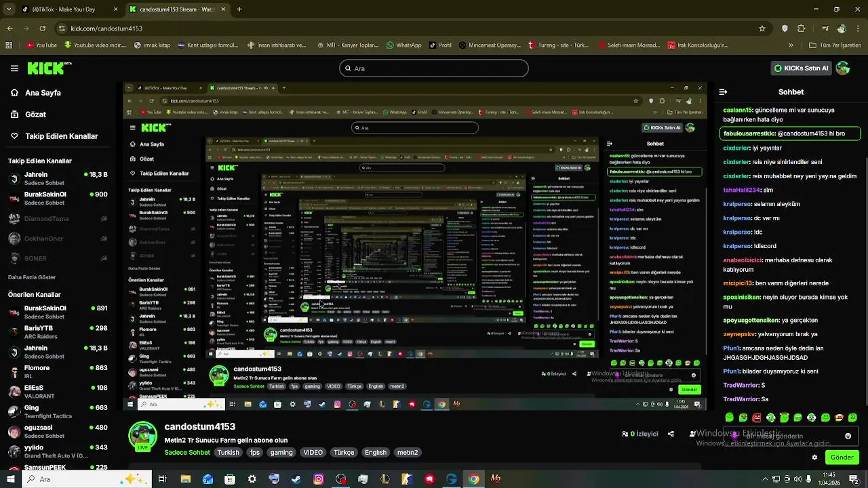The width and height of the screenshot is (868, 488).
Task: Reload the page with Chrome refresh icon
Action: point(42,28)
